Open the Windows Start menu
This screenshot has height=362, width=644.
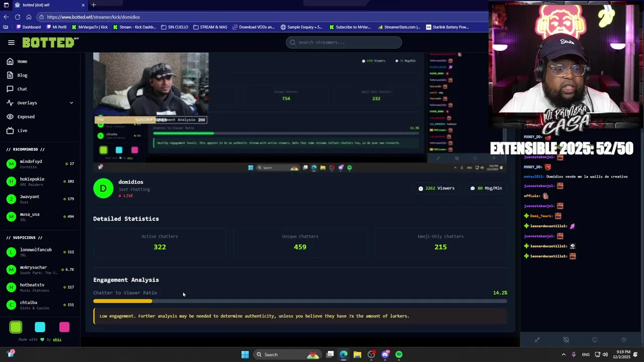[x=245, y=354]
